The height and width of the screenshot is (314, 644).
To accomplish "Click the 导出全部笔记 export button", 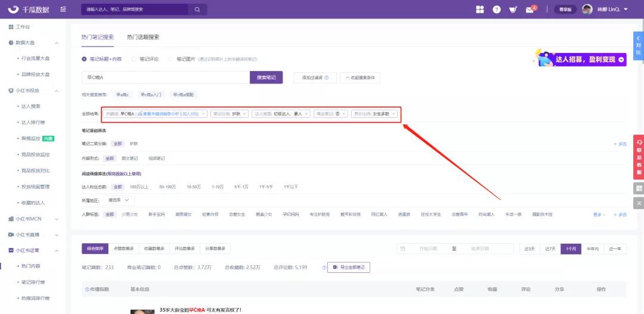I will click(349, 268).
